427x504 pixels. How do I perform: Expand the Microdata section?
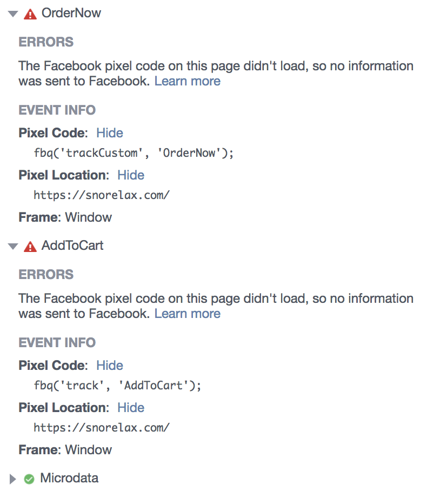(13, 479)
